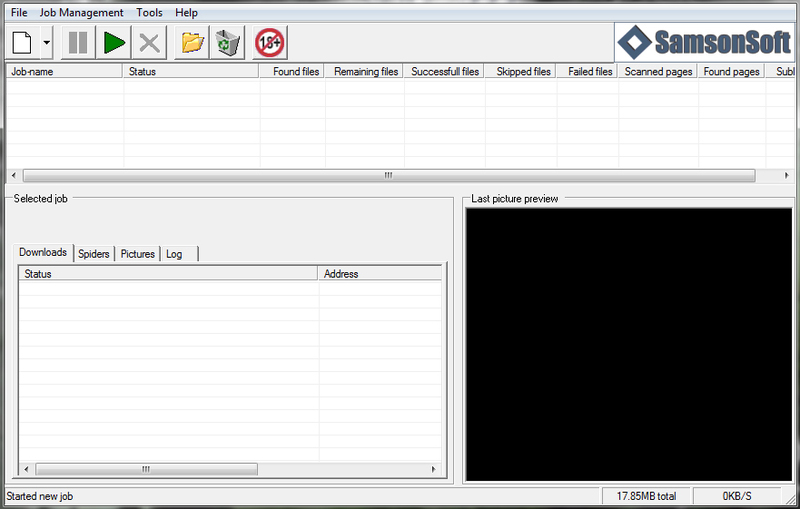Click the Skipped files column header

520,71
